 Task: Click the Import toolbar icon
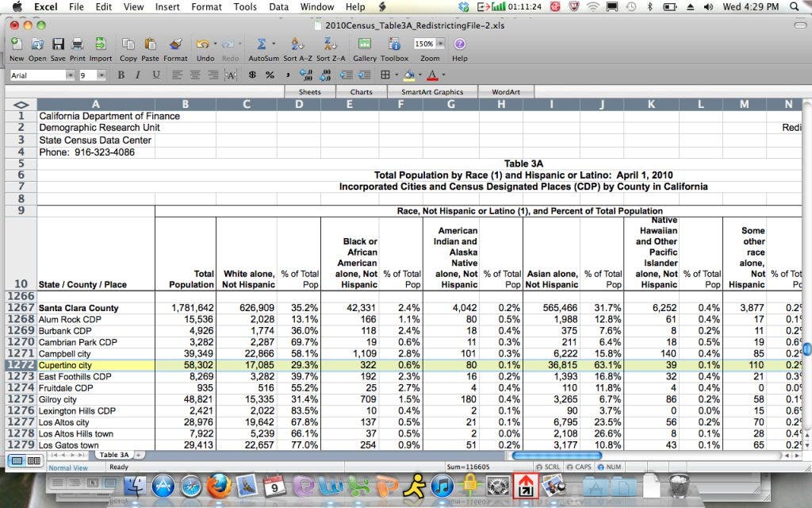point(101,44)
